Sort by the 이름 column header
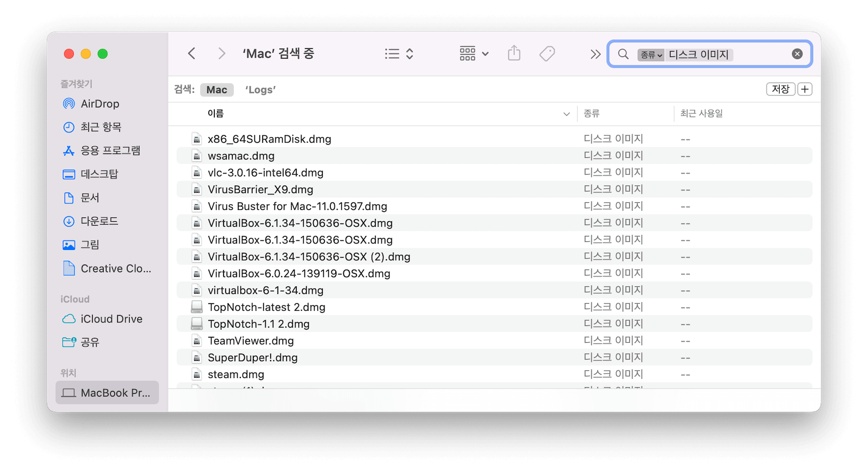868x474 pixels. (x=216, y=113)
